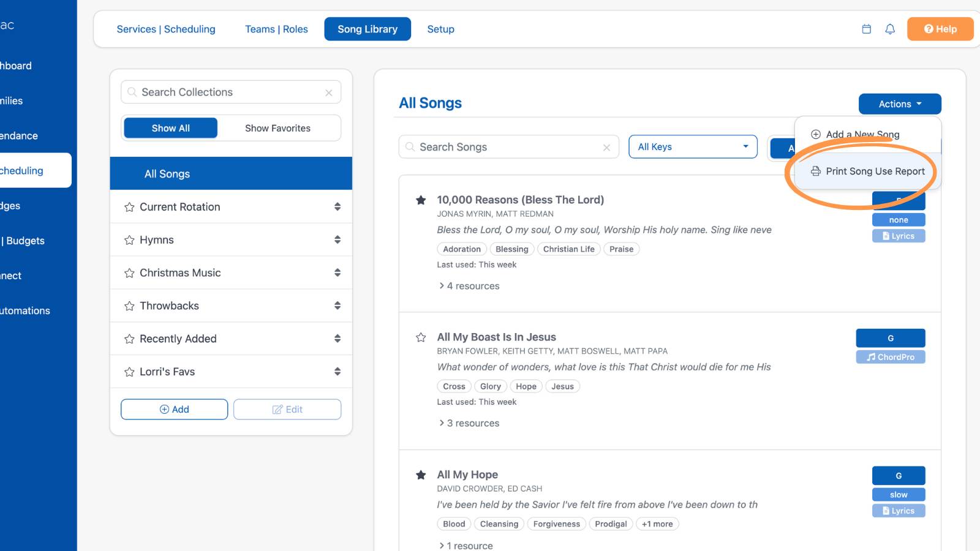
Task: Click the Throwbacks sort arrows icon
Action: pos(337,305)
